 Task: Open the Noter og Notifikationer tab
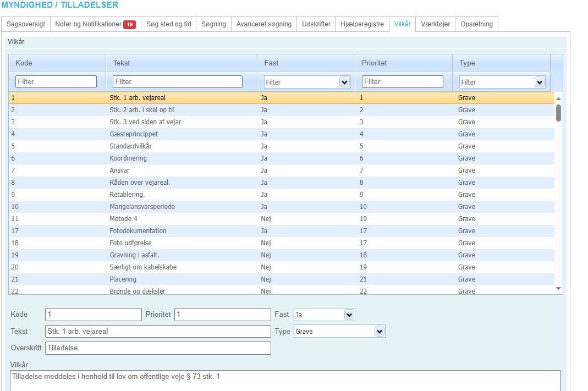[x=88, y=24]
